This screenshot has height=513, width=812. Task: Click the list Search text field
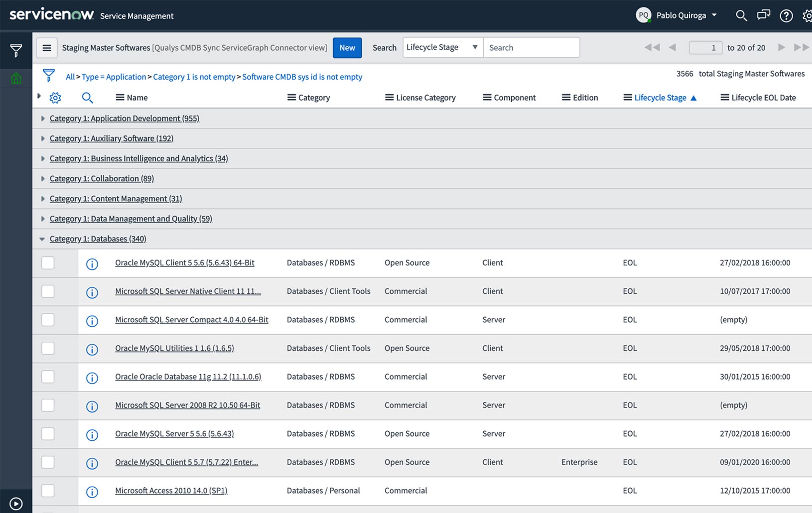click(x=531, y=48)
